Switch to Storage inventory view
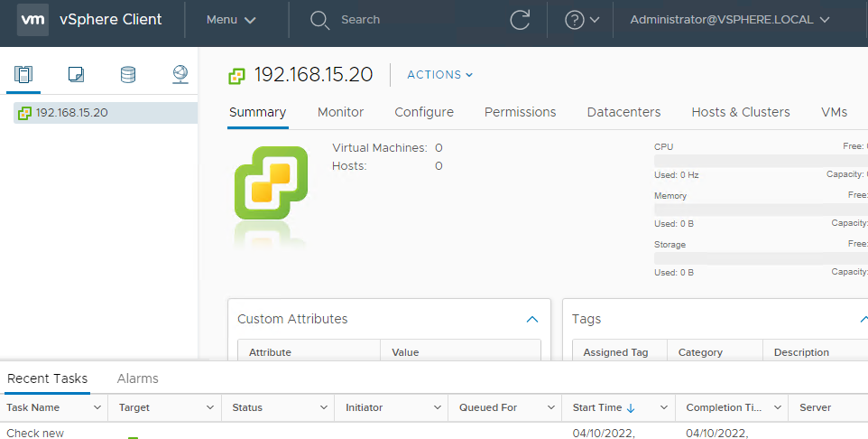Viewport: 868px width, 439px height. pyautogui.click(x=128, y=74)
